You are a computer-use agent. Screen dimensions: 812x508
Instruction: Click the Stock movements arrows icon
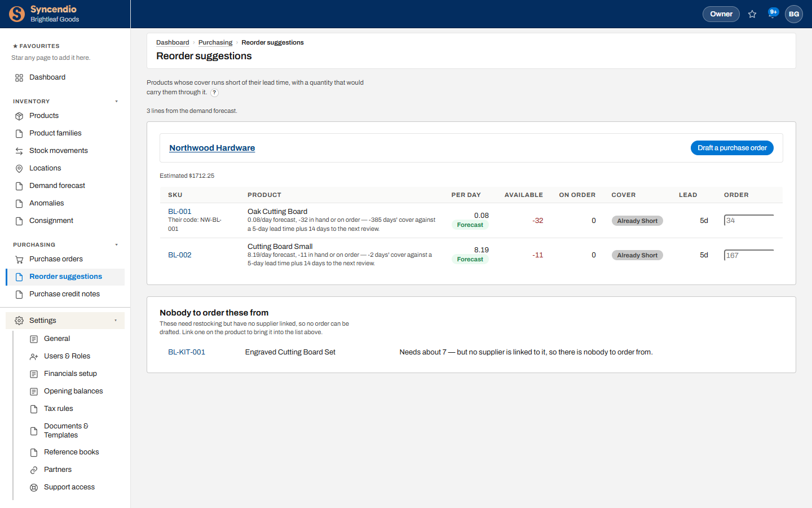[x=19, y=151]
